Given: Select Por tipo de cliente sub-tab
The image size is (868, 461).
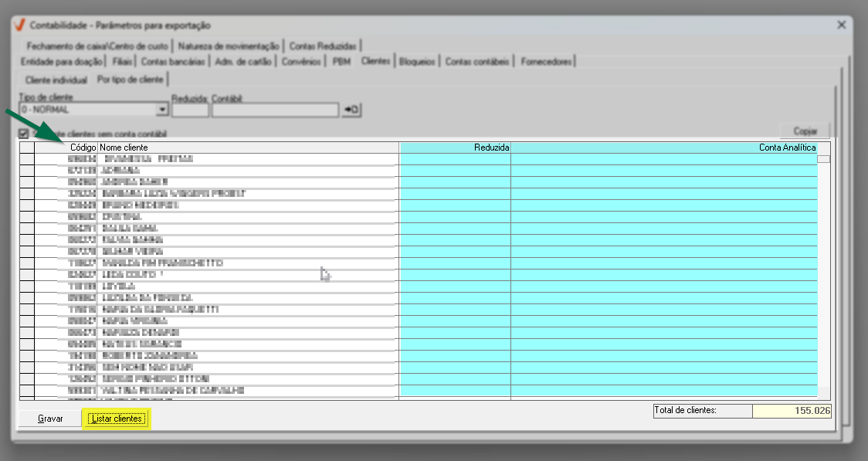Looking at the screenshot, I should pos(131,79).
